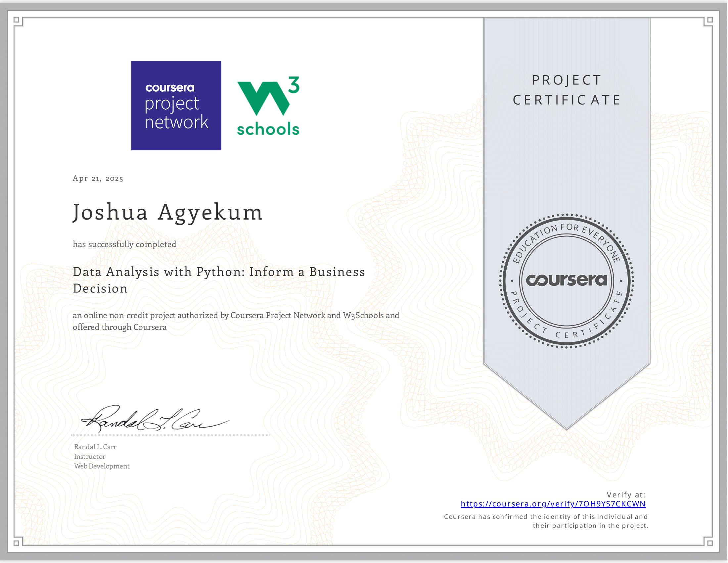Click the green W3Schools logo
This screenshot has width=728, height=563.
point(268,106)
